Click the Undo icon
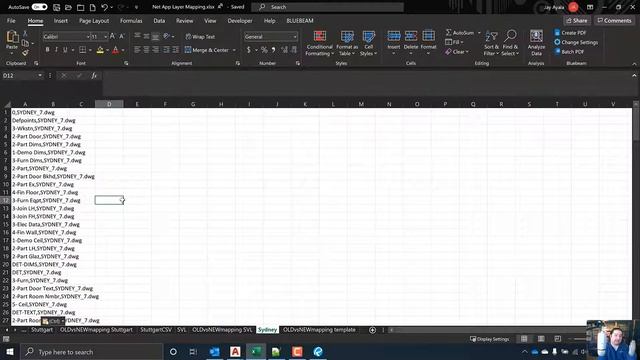The height and width of the screenshot is (360, 640). coord(104,7)
